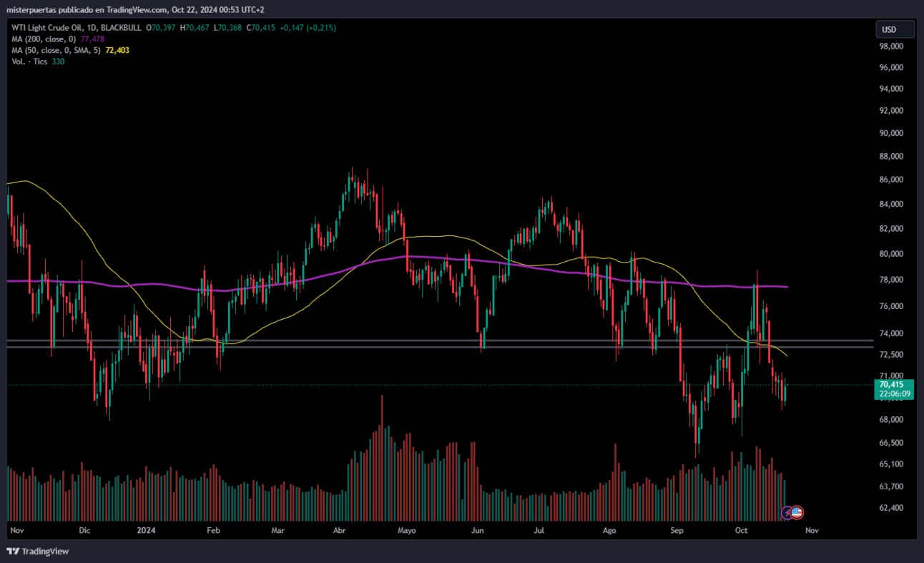The width and height of the screenshot is (924, 563).
Task: Click the yellow 72,403 MA value
Action: [x=117, y=50]
